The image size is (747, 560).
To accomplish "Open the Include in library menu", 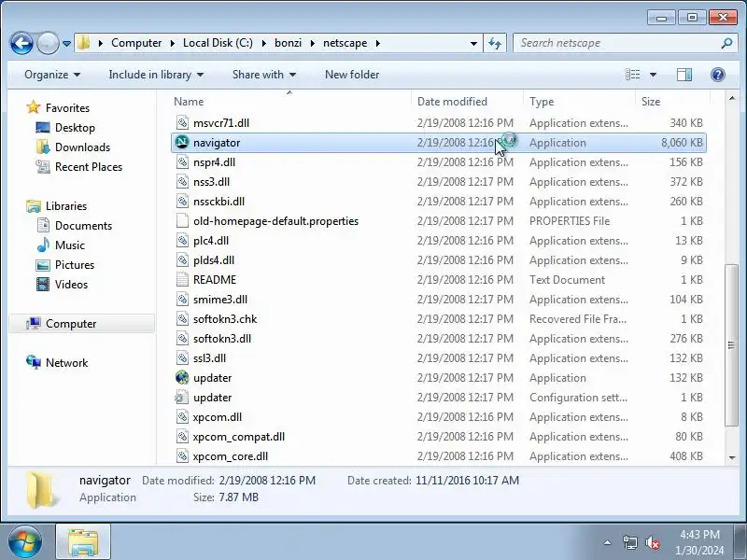I will point(156,75).
